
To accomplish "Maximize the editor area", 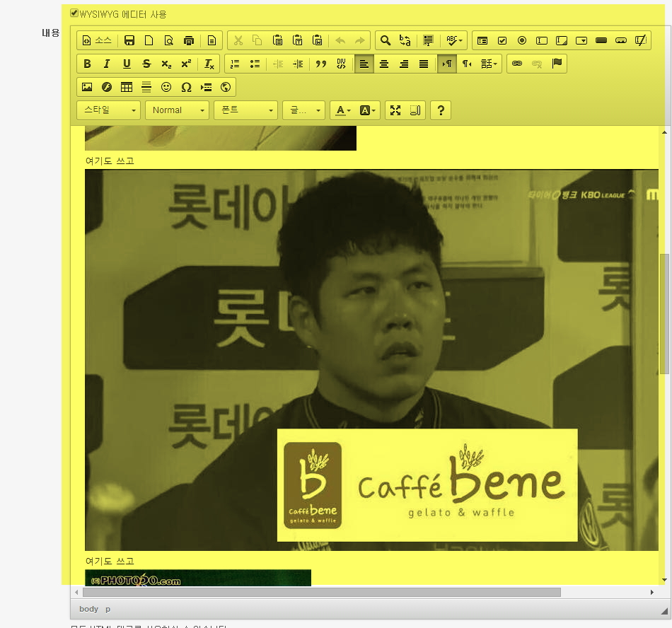I will 395,110.
